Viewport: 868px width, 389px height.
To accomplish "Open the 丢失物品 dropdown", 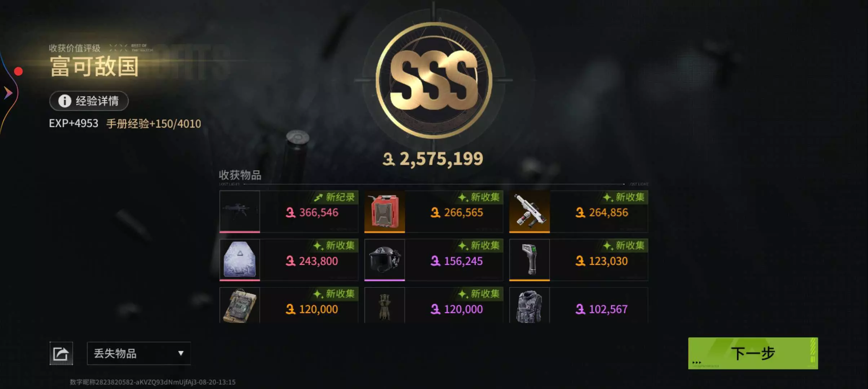I will click(139, 353).
